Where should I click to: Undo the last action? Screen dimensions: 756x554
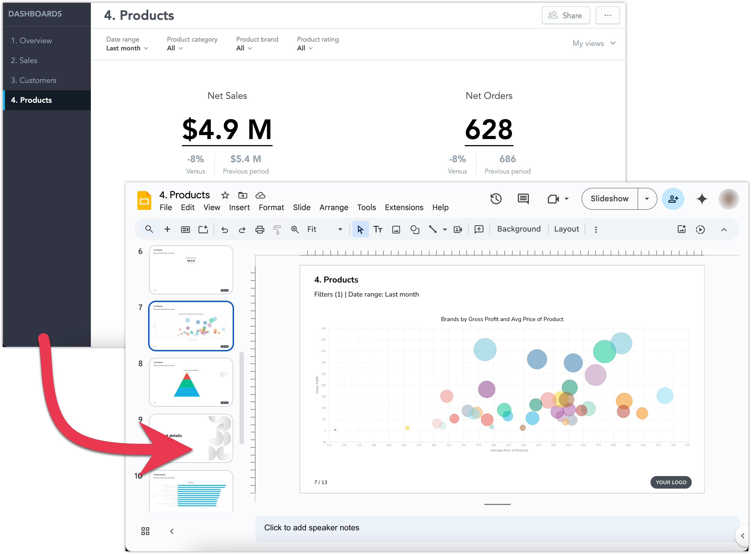point(225,229)
